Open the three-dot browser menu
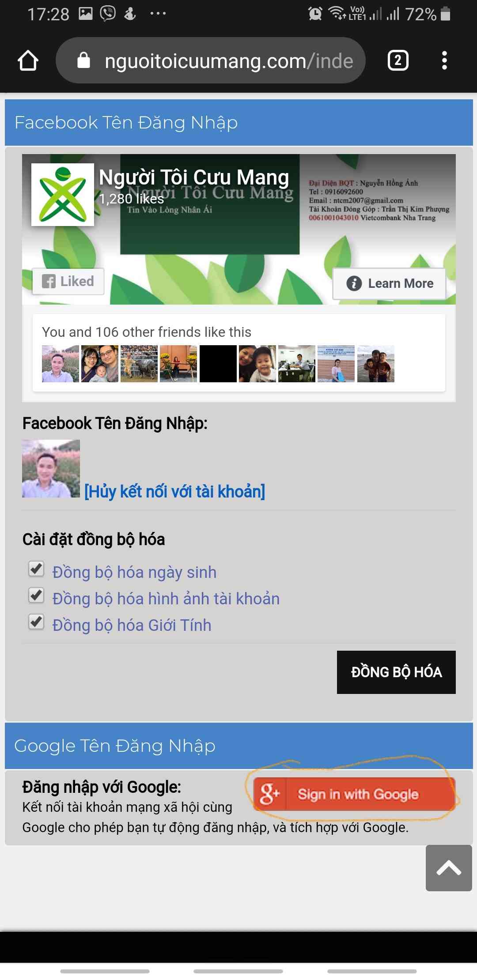The width and height of the screenshot is (477, 980). coord(444,60)
